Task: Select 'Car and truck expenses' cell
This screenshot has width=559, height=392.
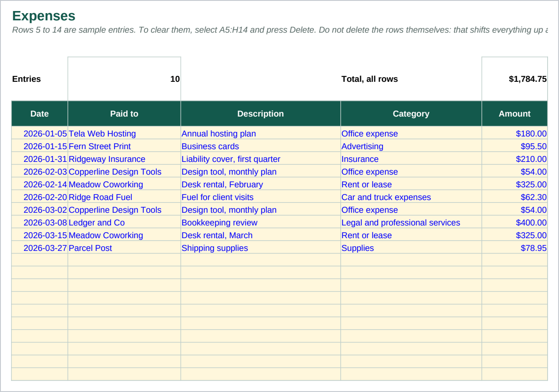Action: (x=411, y=197)
